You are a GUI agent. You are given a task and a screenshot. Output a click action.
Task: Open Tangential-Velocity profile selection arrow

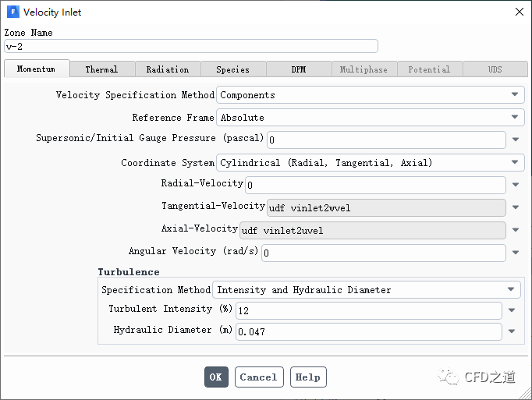516,208
